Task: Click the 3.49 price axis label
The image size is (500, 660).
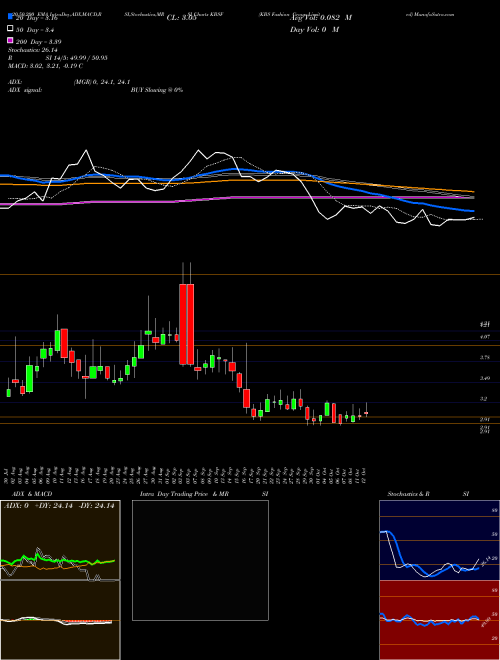Action: (485, 378)
